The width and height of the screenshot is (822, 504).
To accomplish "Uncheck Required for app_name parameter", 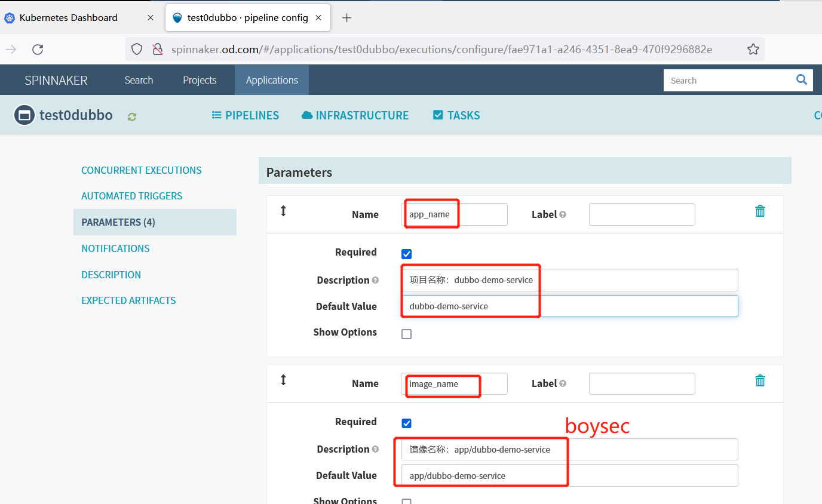I will coord(407,254).
